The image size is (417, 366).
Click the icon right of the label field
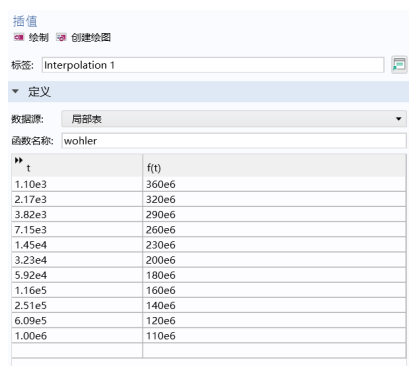[399, 65]
